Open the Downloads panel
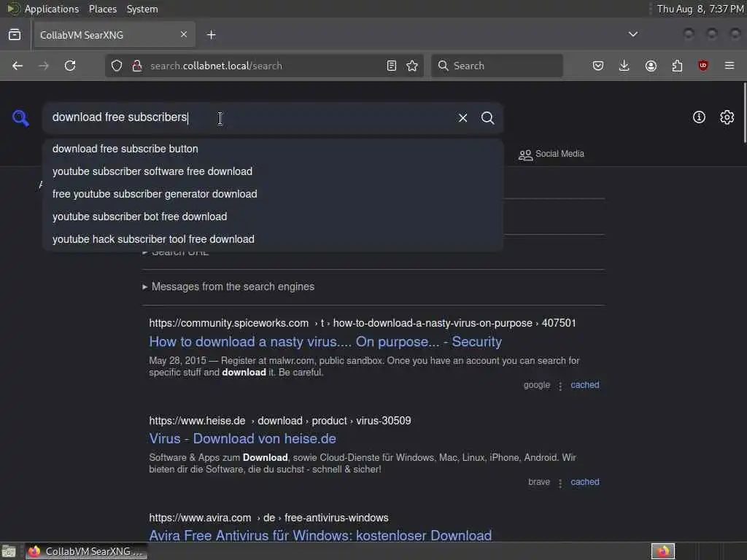 click(x=624, y=66)
